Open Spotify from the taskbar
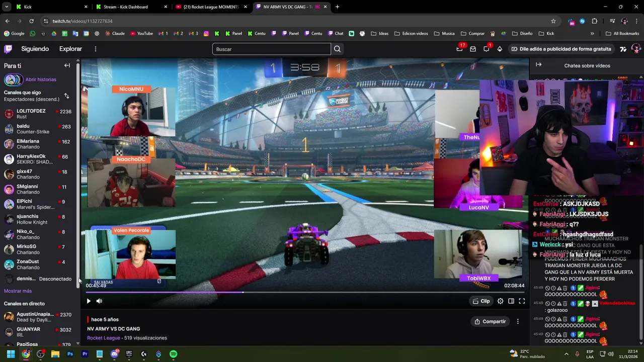 point(173,354)
